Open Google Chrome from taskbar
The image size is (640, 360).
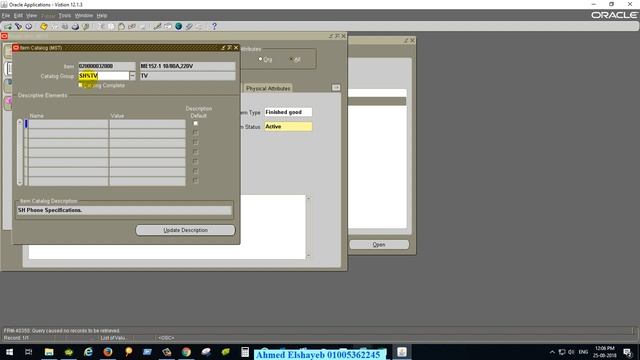click(186, 352)
